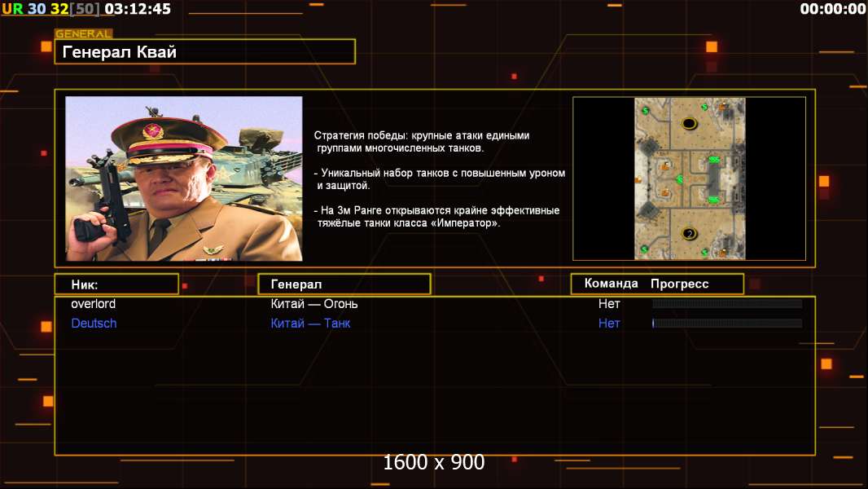Viewport: 868px width, 489px height.
Task: Click the 03:12:45 clock in the top bar
Action: (138, 9)
